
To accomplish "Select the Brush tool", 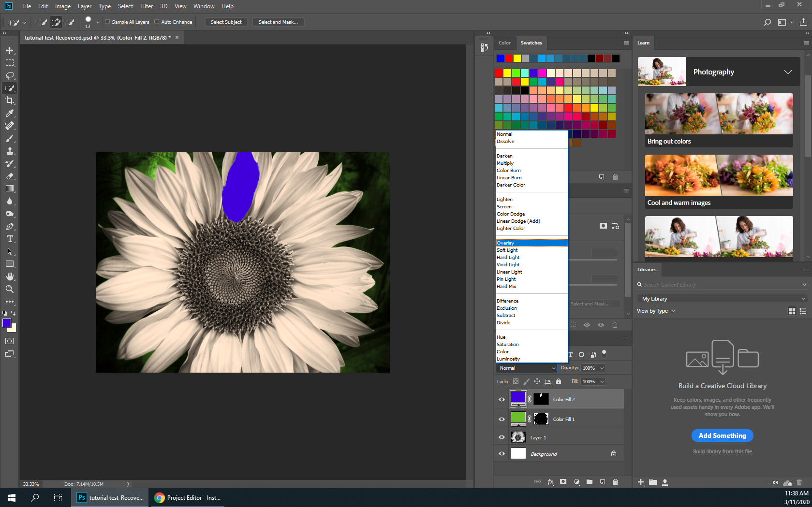I will [10, 138].
